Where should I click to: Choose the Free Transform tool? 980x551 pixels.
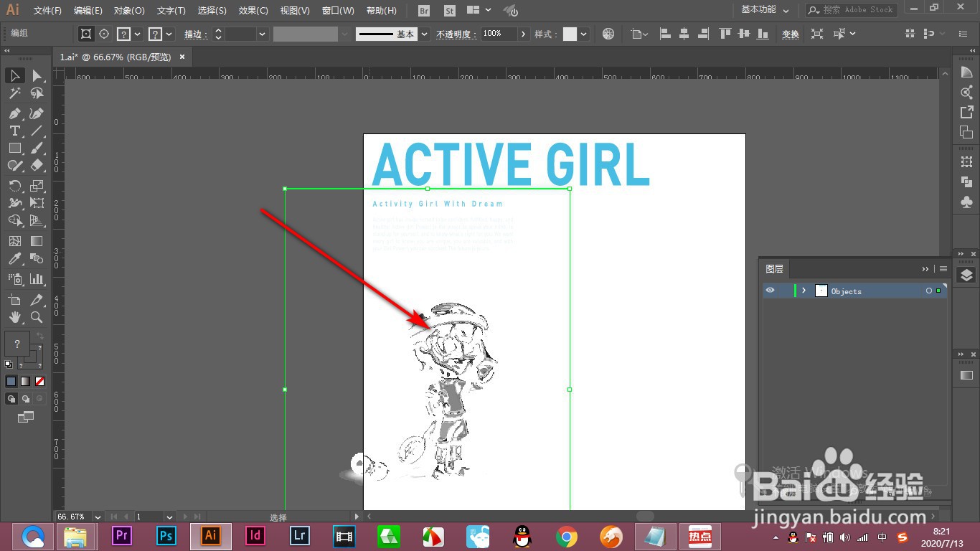click(x=37, y=203)
